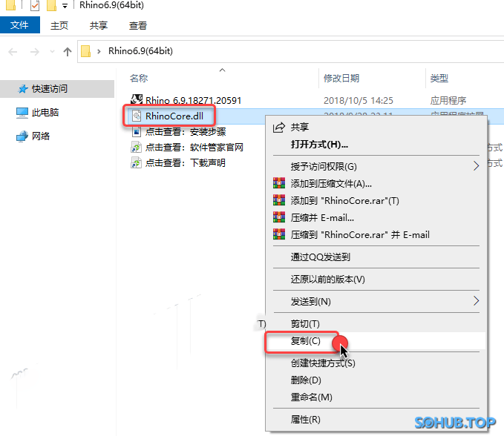Click the 网络 network icon
This screenshot has width=504, height=436.
(x=22, y=136)
